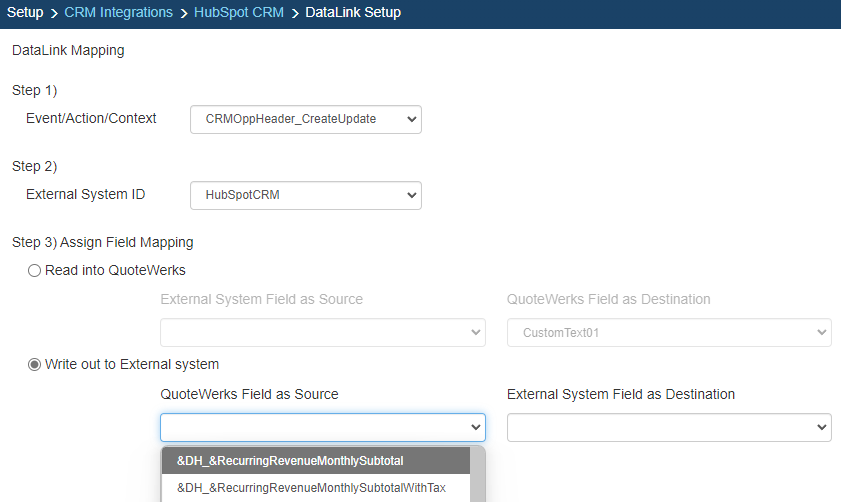Click DataLink Setup in the breadcrumb
This screenshot has height=502, width=841.
point(353,13)
